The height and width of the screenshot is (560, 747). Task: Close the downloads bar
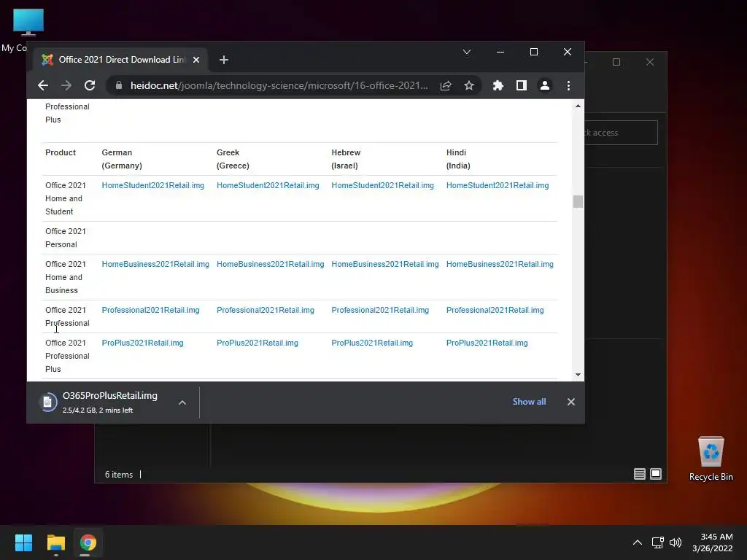[x=570, y=402]
